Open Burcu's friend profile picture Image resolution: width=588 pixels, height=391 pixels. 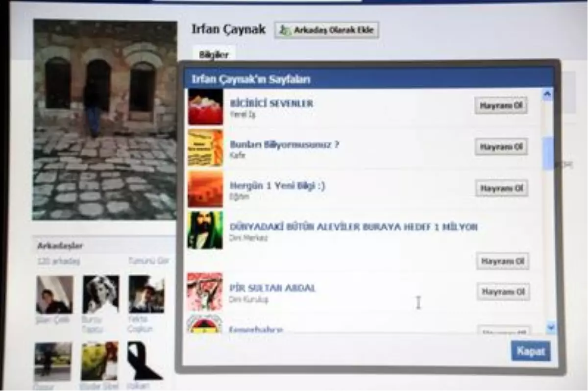pos(100,294)
